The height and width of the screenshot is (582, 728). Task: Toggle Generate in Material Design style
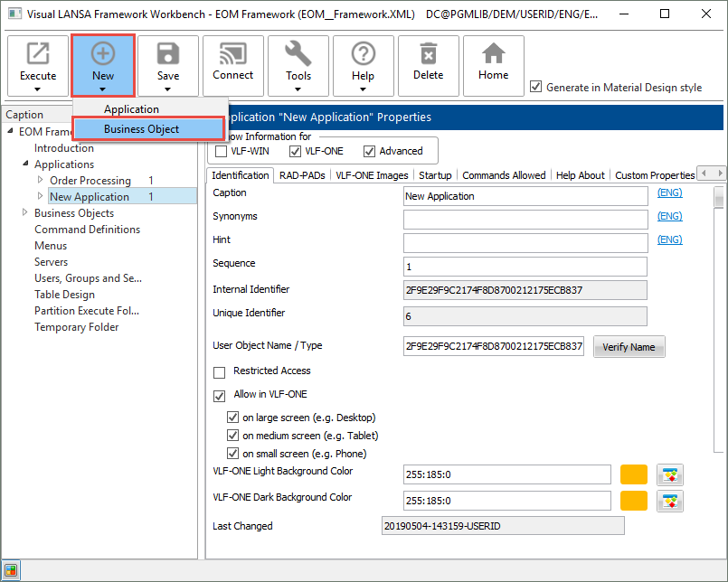click(537, 88)
